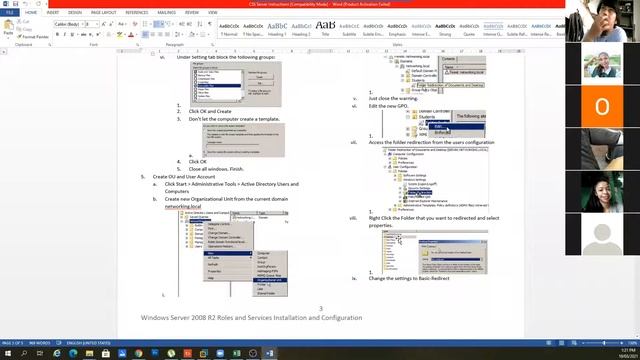
Task: Apply Italic formatting
Action: pyautogui.click(x=64, y=35)
